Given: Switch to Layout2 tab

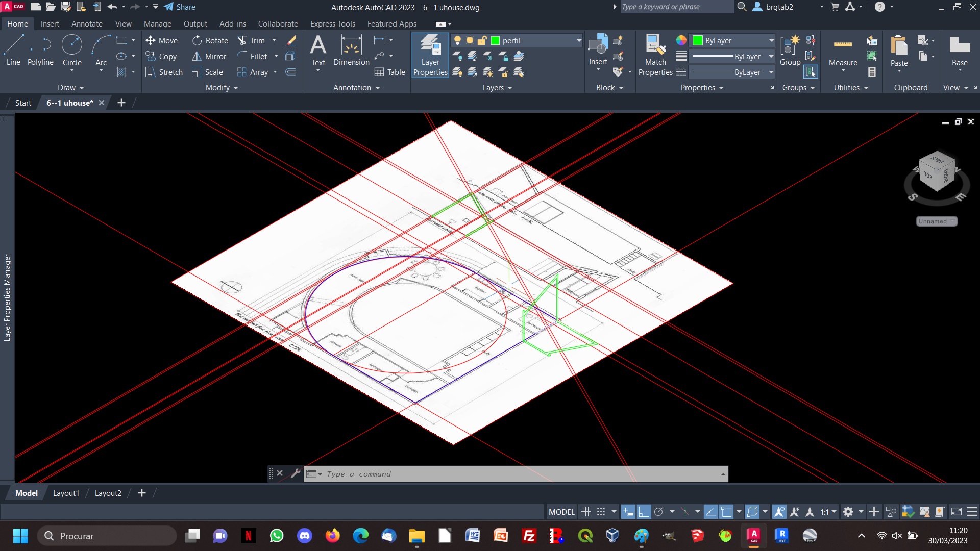Looking at the screenshot, I should [x=107, y=493].
